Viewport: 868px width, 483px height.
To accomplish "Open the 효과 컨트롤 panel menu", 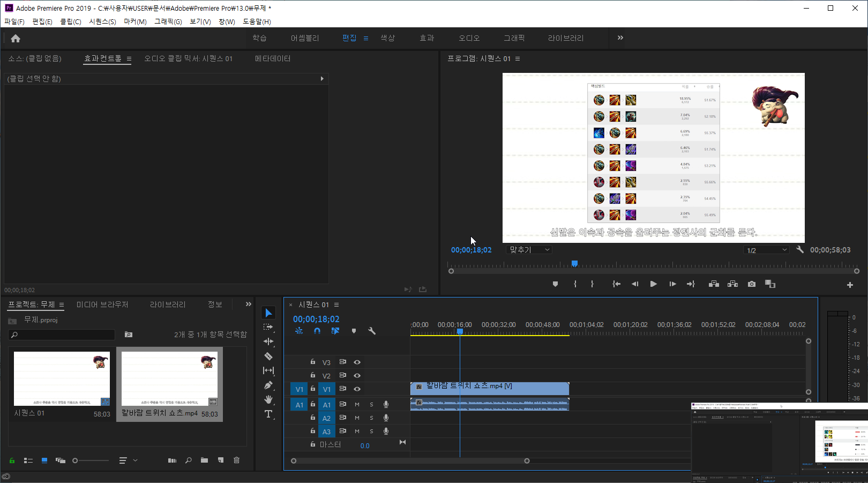I will pyautogui.click(x=129, y=58).
